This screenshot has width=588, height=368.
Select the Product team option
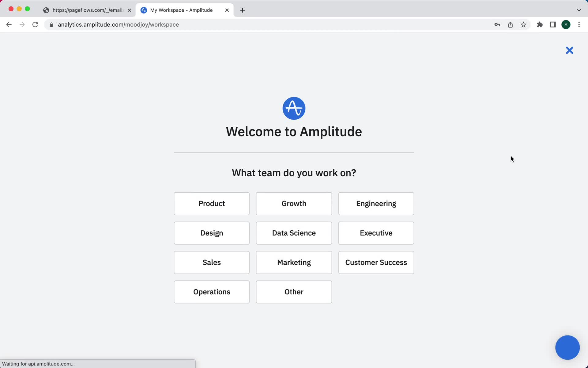[x=211, y=204]
